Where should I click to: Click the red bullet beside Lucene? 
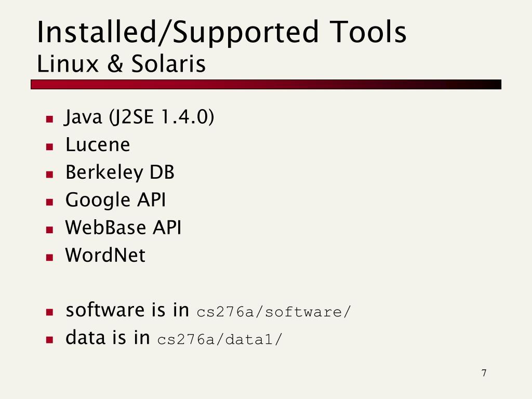pyautogui.click(x=49, y=147)
